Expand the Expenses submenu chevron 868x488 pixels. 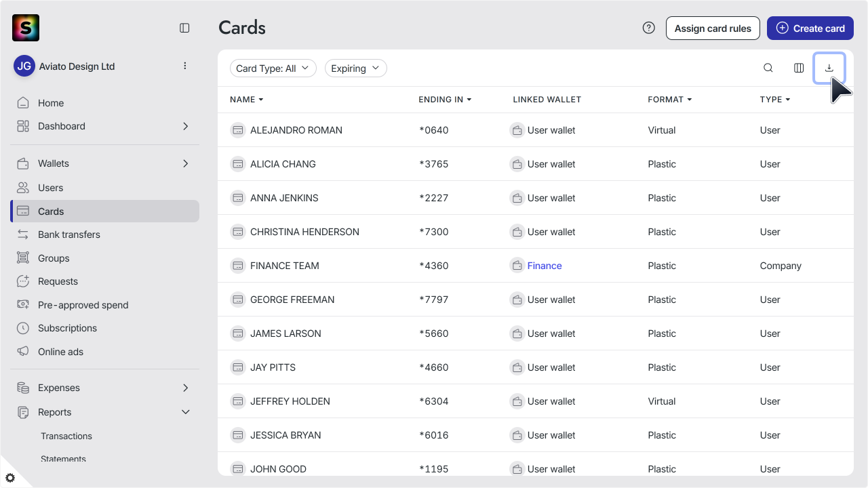click(186, 388)
